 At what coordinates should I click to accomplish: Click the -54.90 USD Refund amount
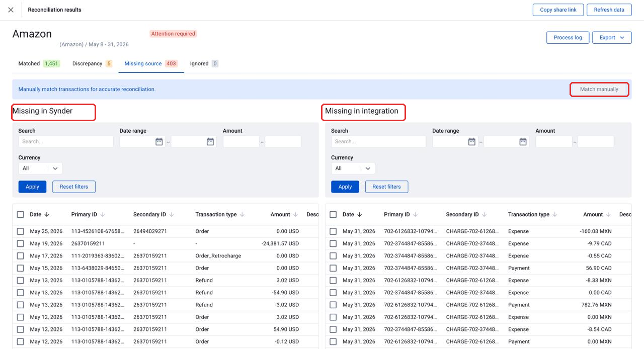coord(285,293)
